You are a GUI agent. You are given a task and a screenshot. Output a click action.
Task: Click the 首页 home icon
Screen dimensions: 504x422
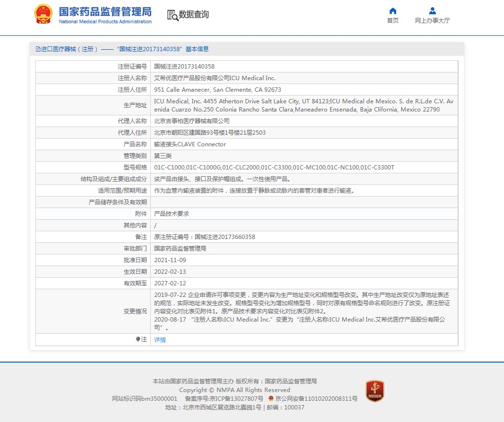click(x=393, y=11)
